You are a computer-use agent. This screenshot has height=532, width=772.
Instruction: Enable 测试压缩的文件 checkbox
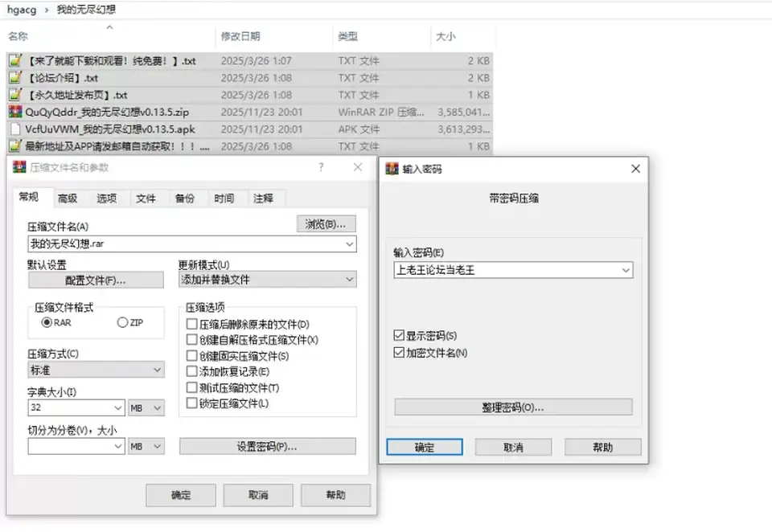pos(192,387)
